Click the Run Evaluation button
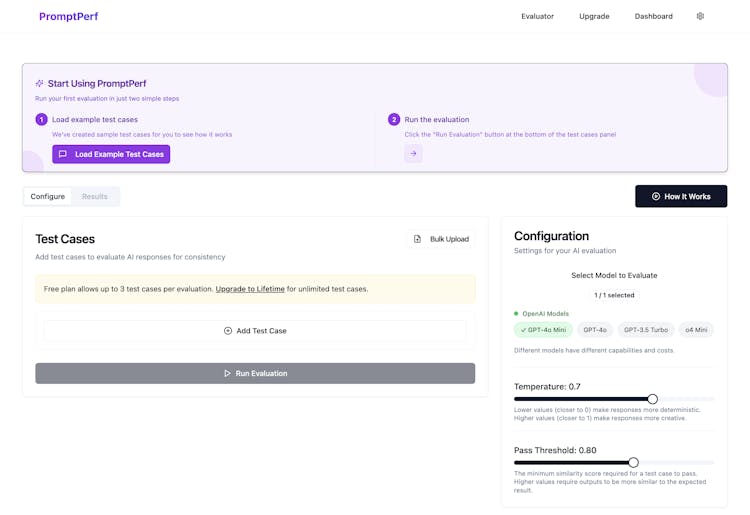This screenshot has width=750, height=515. pyautogui.click(x=255, y=373)
